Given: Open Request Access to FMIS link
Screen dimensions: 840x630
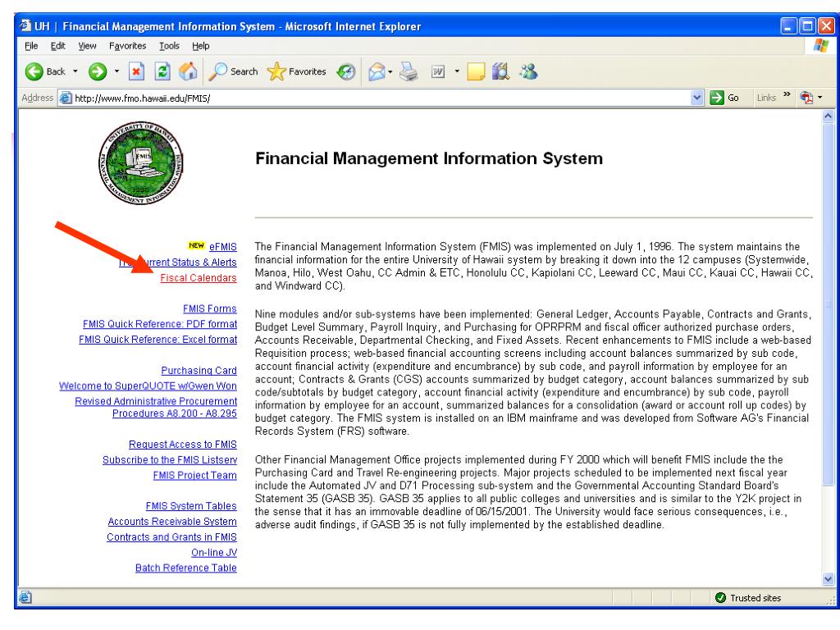Looking at the screenshot, I should click(x=183, y=445).
